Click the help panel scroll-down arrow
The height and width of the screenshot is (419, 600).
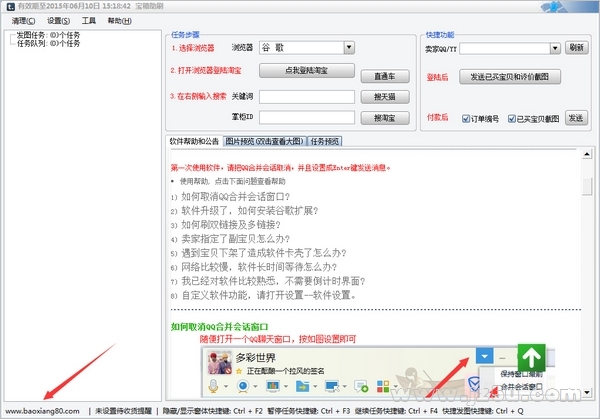coord(587,392)
